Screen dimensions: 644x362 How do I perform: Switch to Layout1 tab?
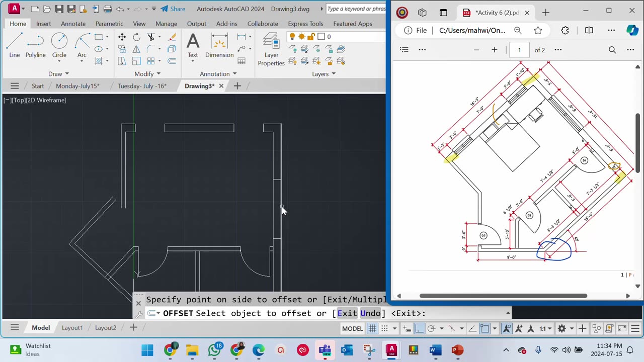click(72, 328)
